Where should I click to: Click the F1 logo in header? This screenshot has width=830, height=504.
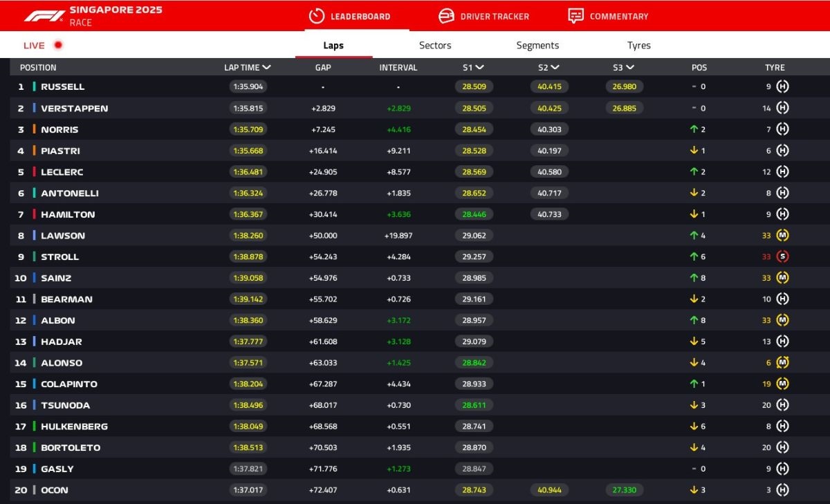pyautogui.click(x=44, y=16)
